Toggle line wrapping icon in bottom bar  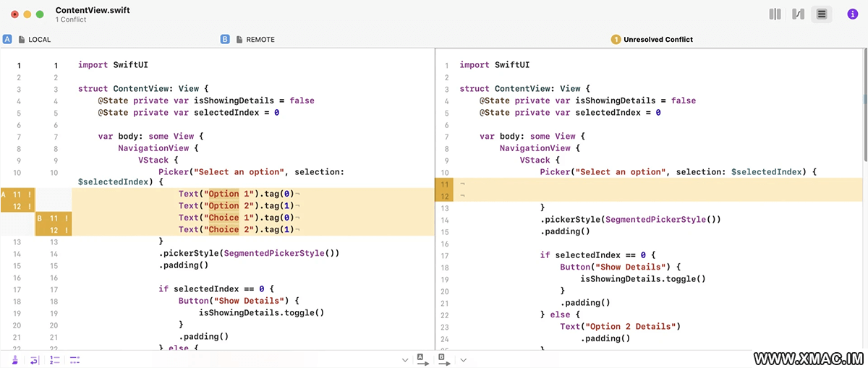34,359
